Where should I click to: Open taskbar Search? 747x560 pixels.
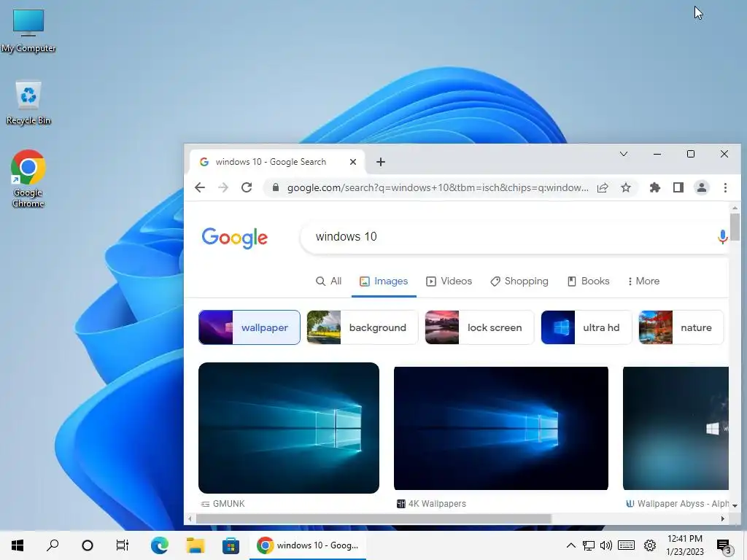[x=53, y=545]
